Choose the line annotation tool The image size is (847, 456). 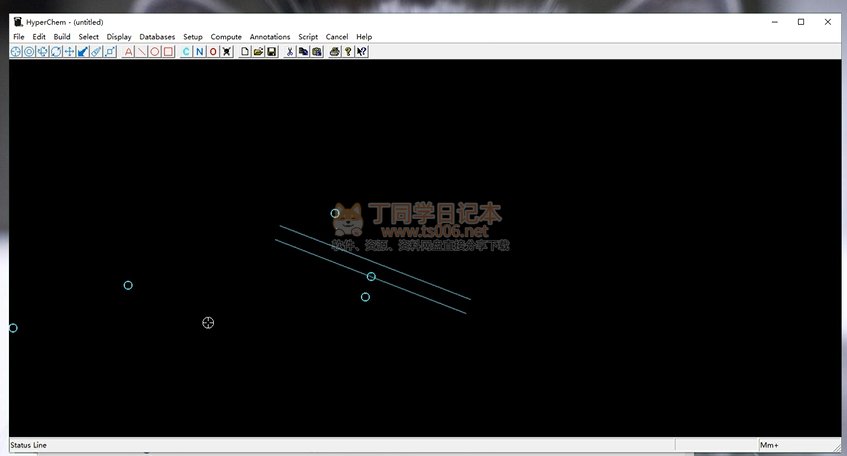142,52
